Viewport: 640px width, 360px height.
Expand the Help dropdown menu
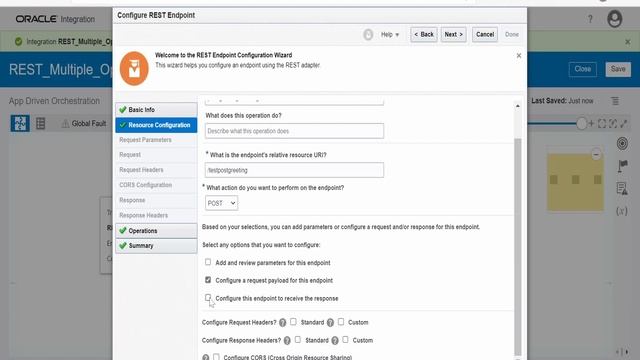[390, 35]
